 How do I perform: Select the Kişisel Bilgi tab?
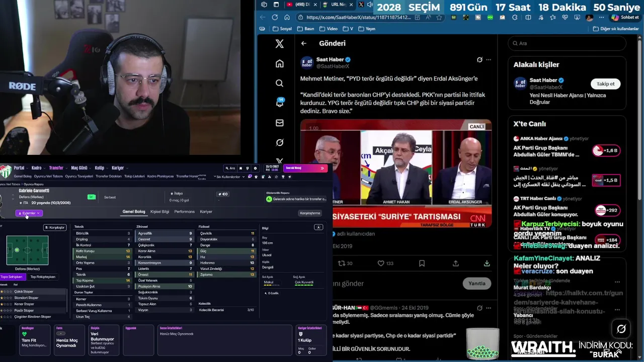click(x=159, y=212)
